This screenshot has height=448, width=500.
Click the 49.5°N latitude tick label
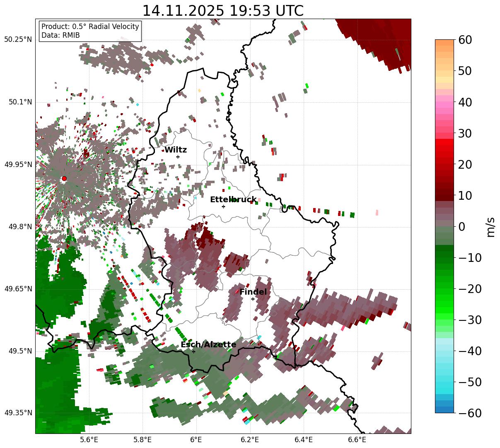click(x=20, y=351)
